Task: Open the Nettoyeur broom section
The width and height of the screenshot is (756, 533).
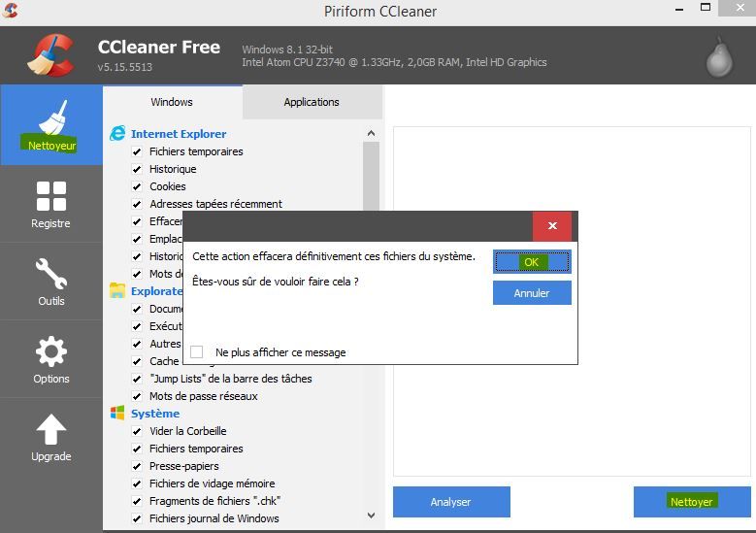Action: [x=51, y=125]
